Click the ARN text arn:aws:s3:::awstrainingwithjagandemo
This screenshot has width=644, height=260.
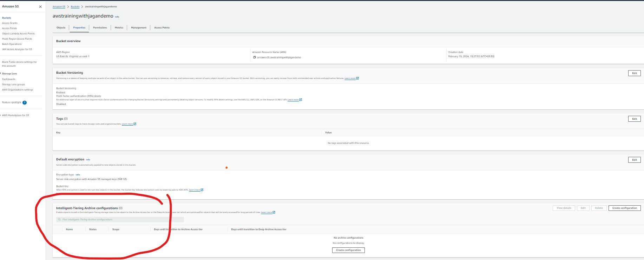point(279,58)
